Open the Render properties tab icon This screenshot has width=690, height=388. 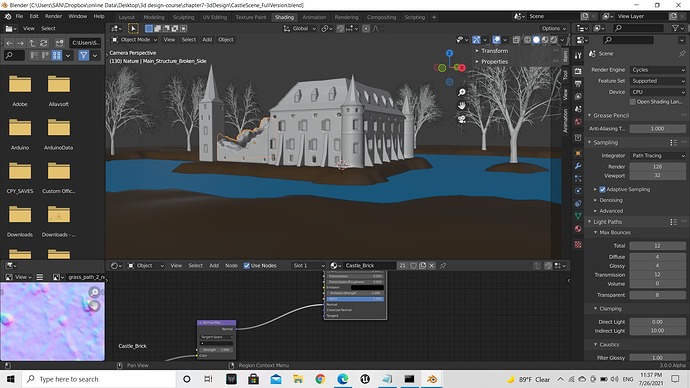click(x=578, y=71)
